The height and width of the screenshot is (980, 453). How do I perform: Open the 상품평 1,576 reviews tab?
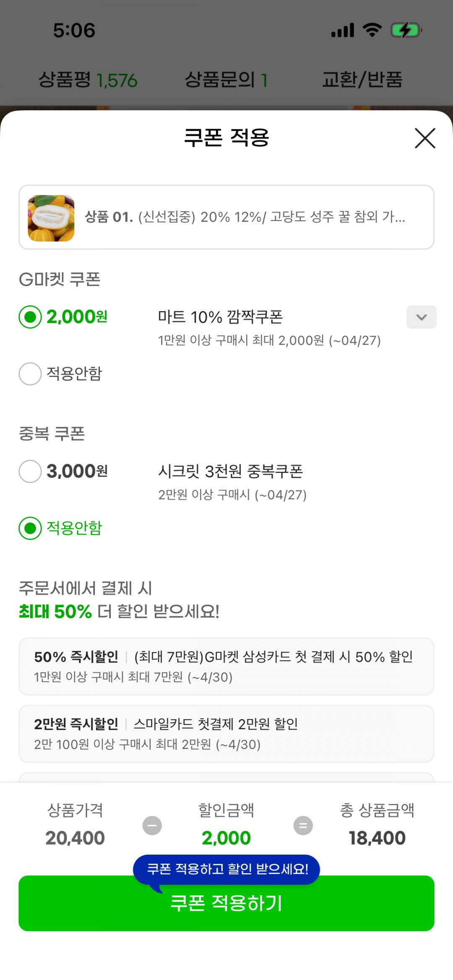[x=88, y=80]
